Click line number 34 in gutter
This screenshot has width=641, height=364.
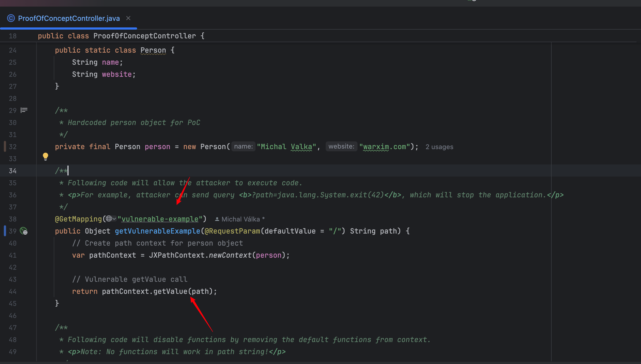(x=13, y=171)
